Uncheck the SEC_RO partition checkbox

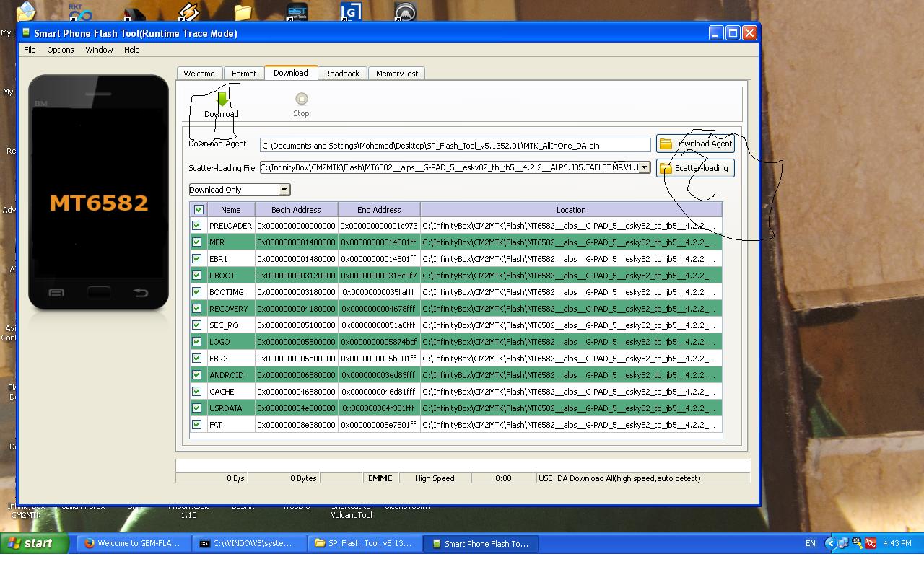click(x=197, y=325)
